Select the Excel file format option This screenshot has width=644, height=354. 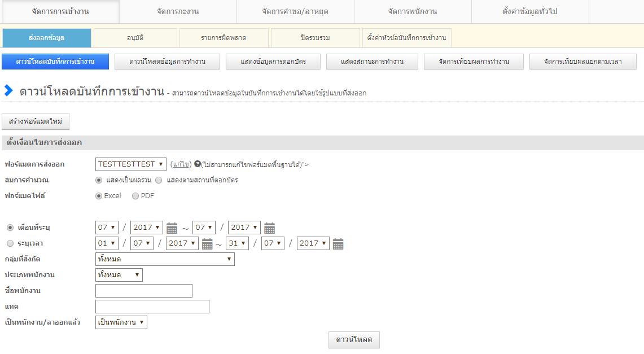coord(99,196)
